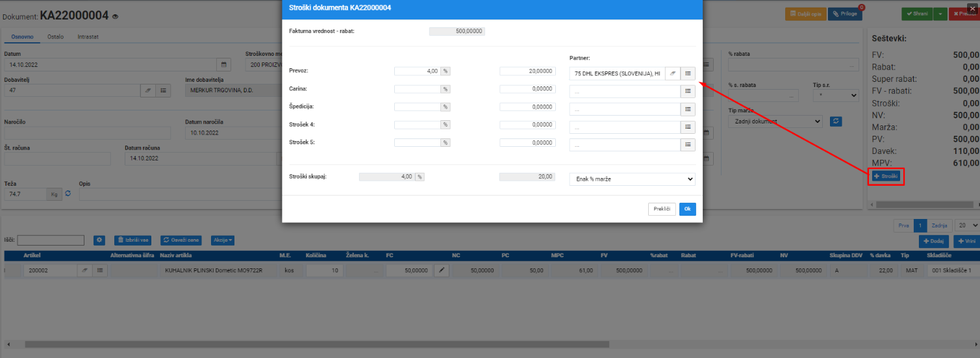Click the Stroški button under Seštevki
This screenshot has width=980, height=358.
tap(886, 176)
